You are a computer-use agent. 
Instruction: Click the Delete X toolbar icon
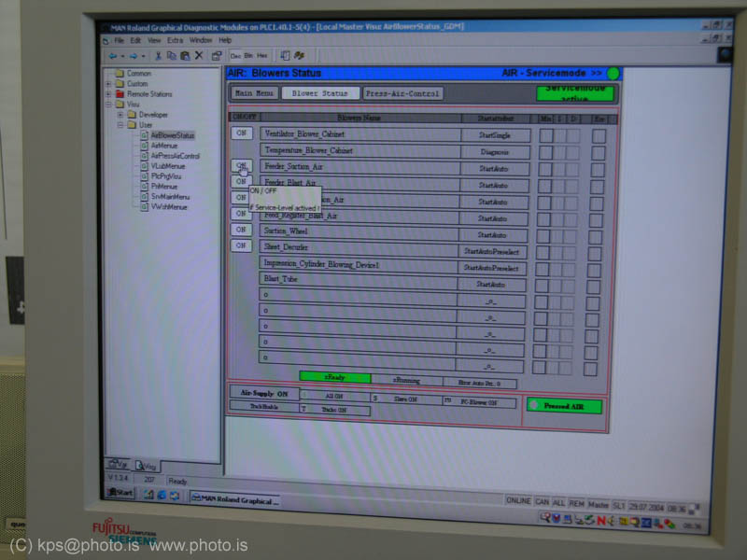[198, 56]
